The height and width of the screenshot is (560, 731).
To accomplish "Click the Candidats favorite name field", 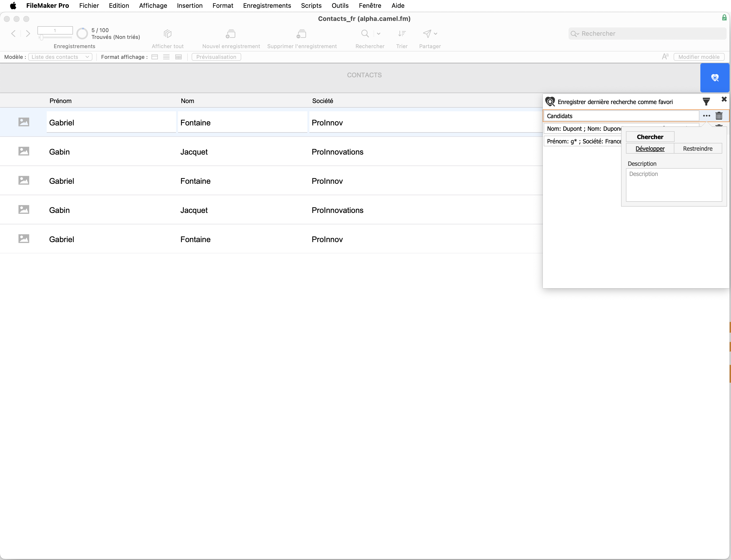I will click(x=621, y=116).
